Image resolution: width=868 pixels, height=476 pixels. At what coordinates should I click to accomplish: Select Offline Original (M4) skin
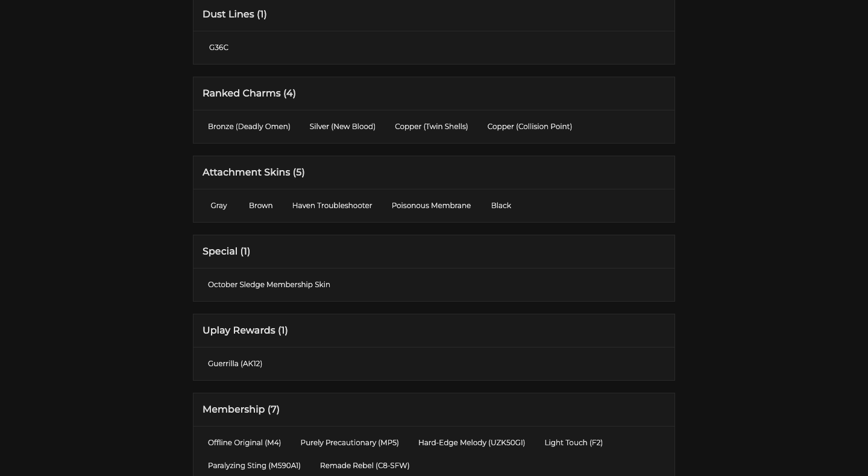[x=244, y=443]
